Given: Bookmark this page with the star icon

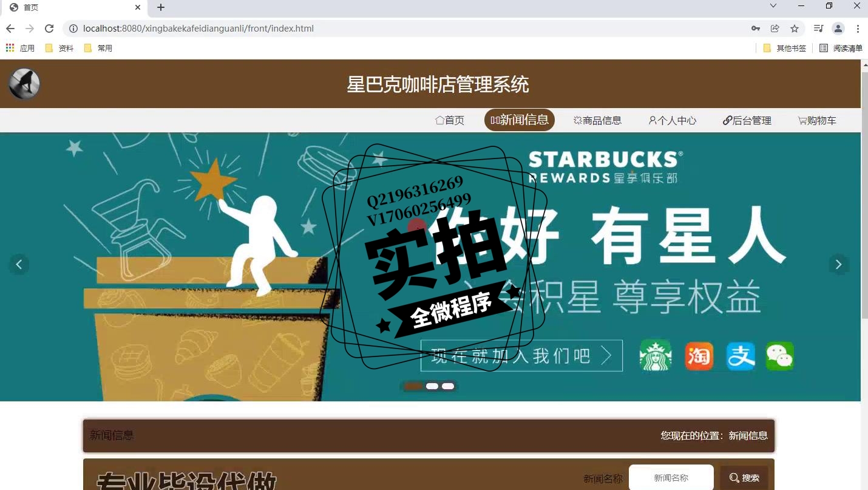Looking at the screenshot, I should [x=795, y=29].
